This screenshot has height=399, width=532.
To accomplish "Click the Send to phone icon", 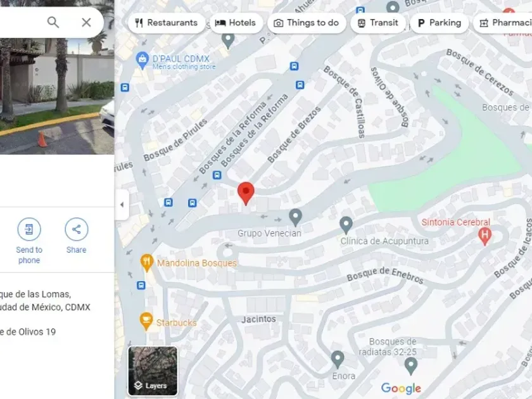I will (x=29, y=229).
